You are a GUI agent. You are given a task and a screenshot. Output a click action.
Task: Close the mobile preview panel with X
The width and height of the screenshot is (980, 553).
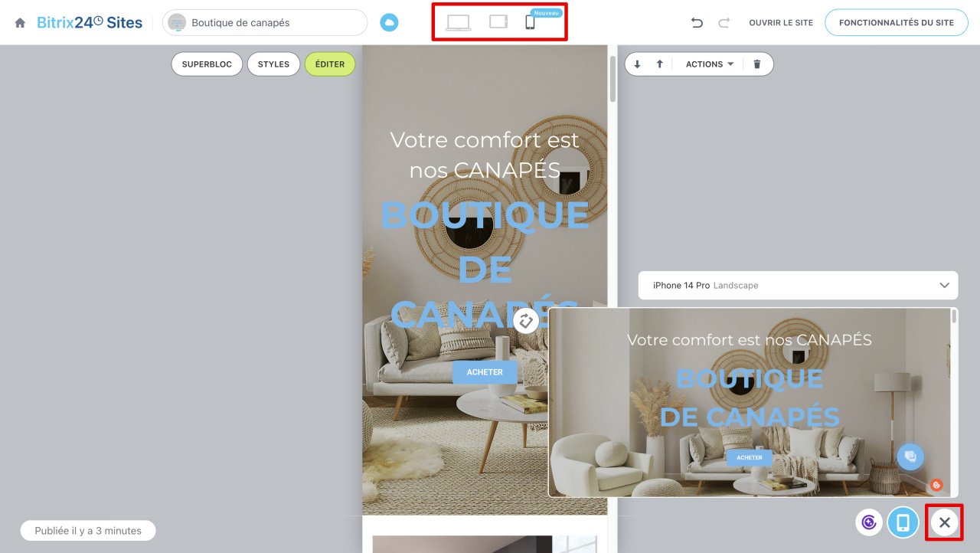pos(945,522)
